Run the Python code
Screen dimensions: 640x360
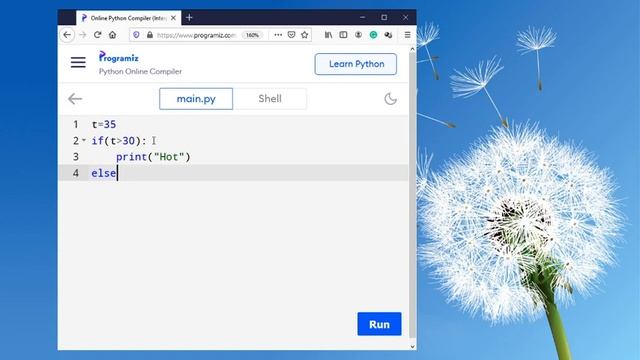tap(379, 324)
